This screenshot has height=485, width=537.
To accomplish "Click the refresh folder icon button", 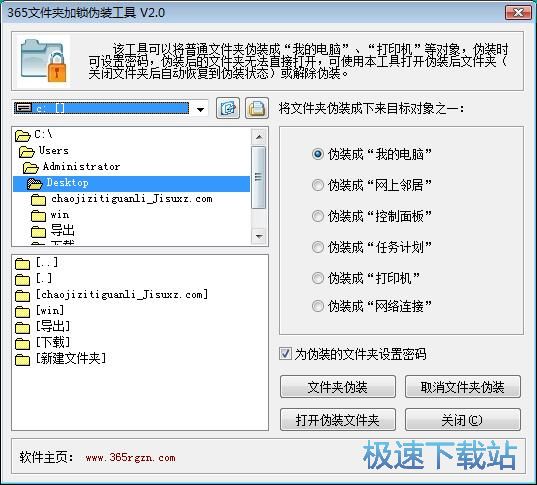I will 228,109.
